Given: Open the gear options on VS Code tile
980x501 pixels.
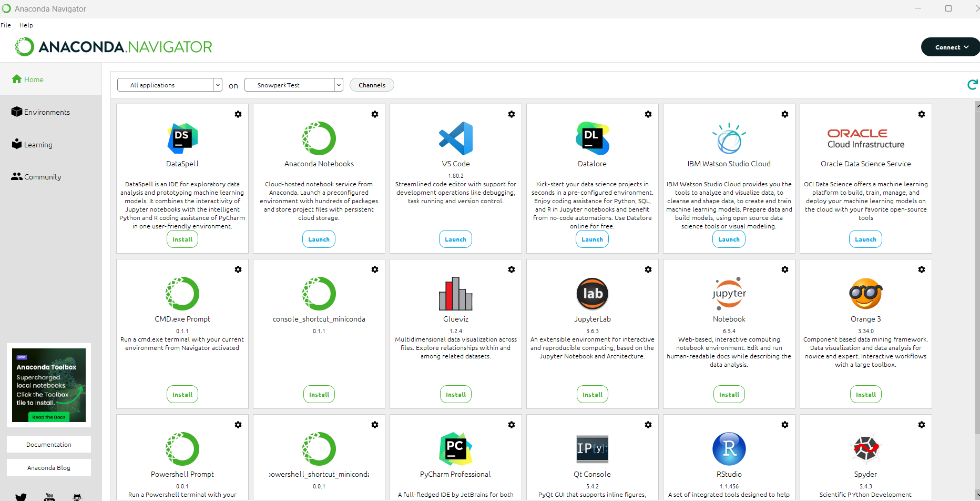Looking at the screenshot, I should coord(512,114).
